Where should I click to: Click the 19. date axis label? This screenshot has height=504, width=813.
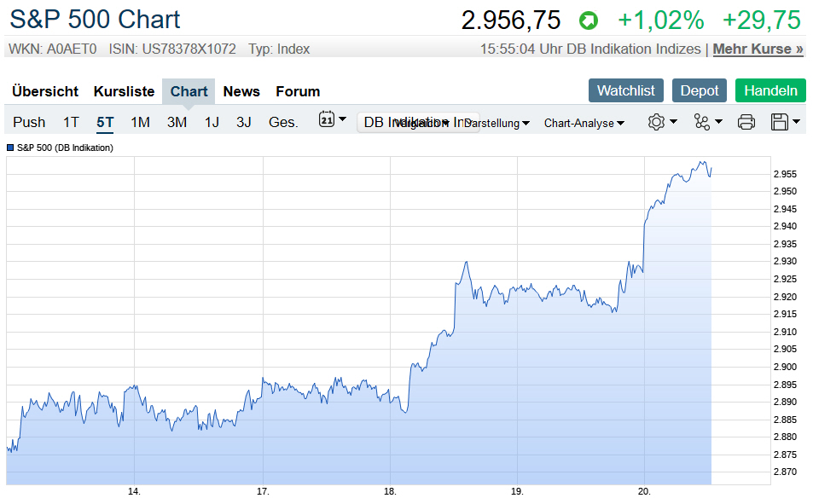pyautogui.click(x=517, y=491)
